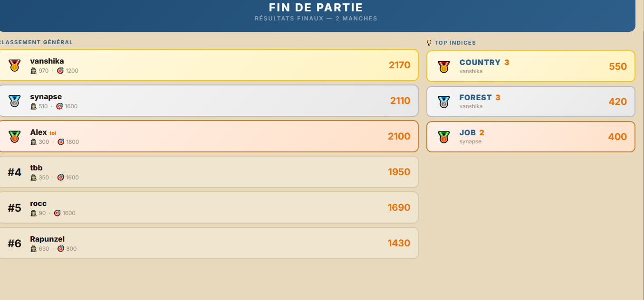Screen dimensions: 644x300
Task: Open Rapunzel's #6 ranking card
Action: pyautogui.click(x=208, y=243)
